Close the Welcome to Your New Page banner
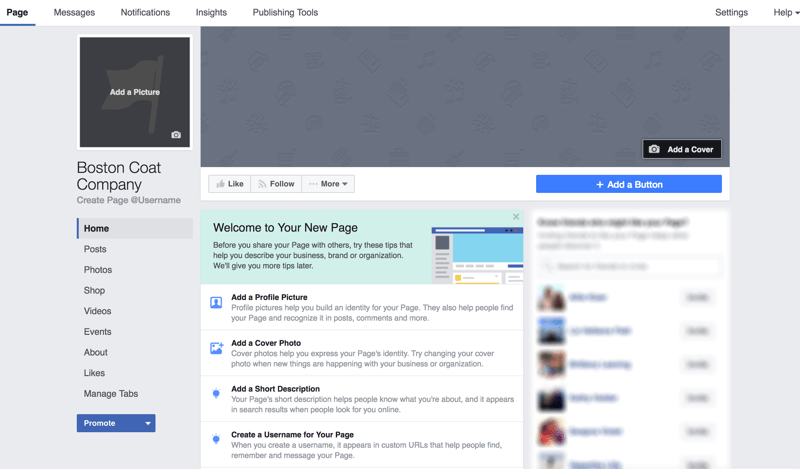The width and height of the screenshot is (800, 469). 516,217
